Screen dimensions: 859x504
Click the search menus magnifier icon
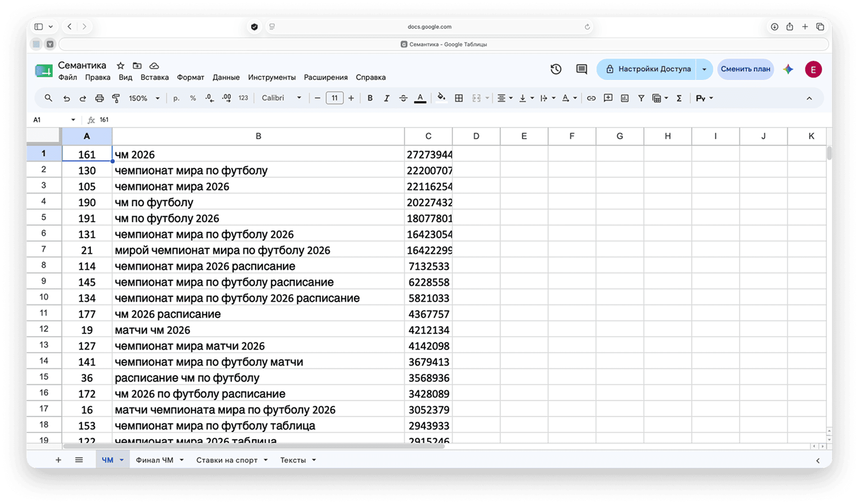48,98
